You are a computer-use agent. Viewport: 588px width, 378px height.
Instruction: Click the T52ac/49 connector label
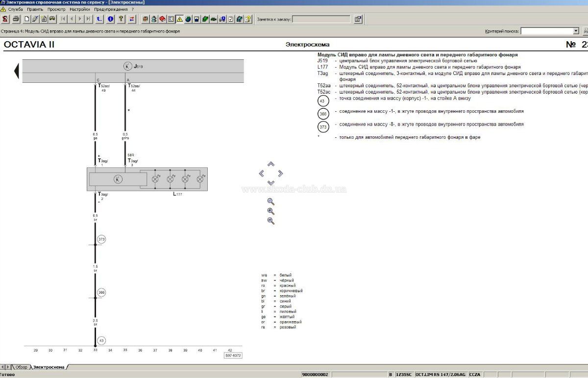pos(104,88)
